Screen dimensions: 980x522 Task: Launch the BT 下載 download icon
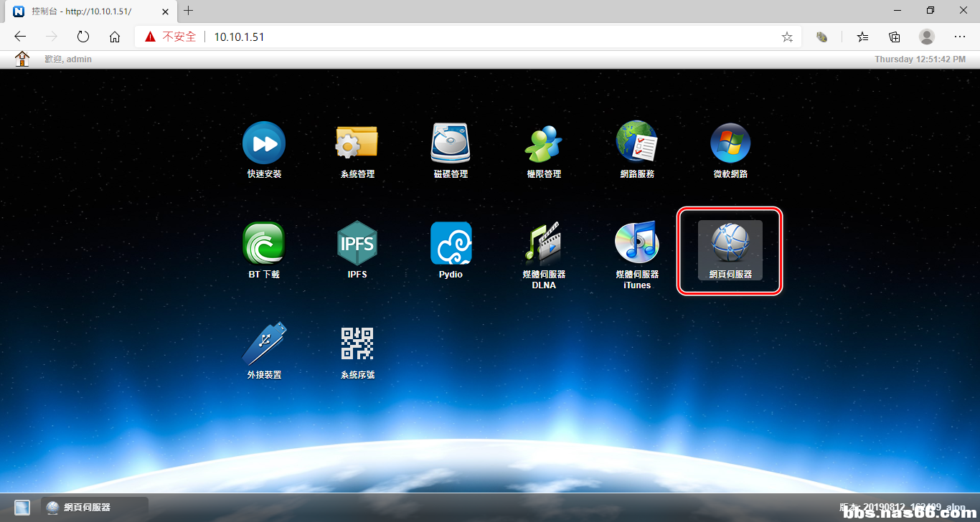click(x=264, y=243)
